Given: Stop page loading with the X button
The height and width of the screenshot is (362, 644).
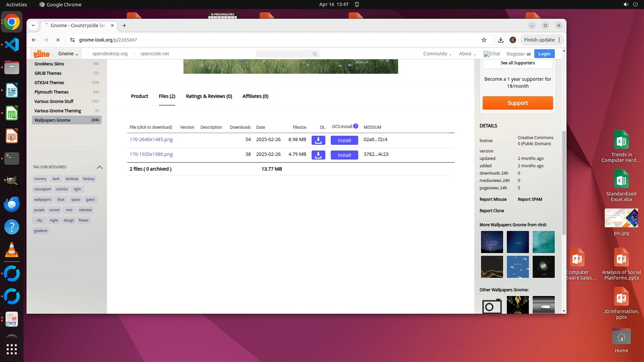Looking at the screenshot, I should coord(58,40).
